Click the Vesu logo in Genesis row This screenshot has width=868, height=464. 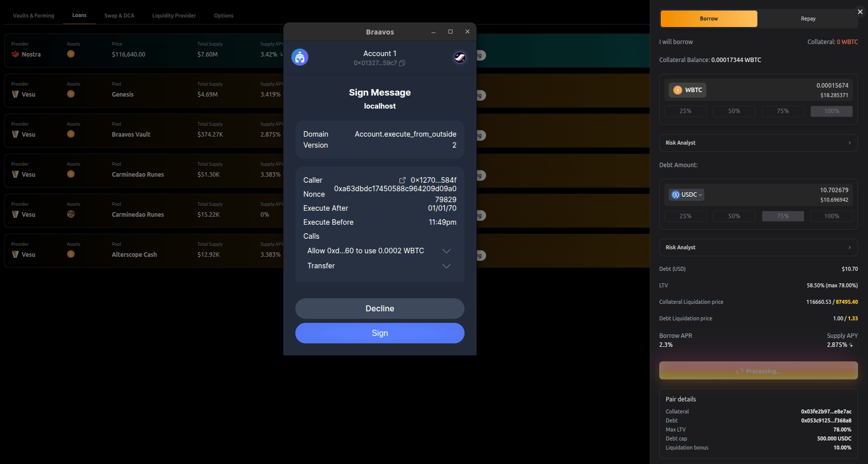[15, 94]
